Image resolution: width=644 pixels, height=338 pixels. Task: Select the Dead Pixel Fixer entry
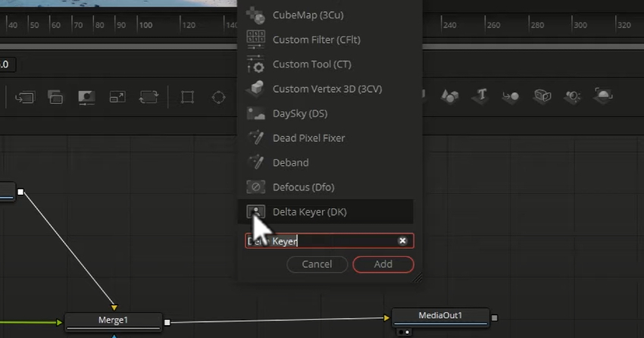coord(309,138)
